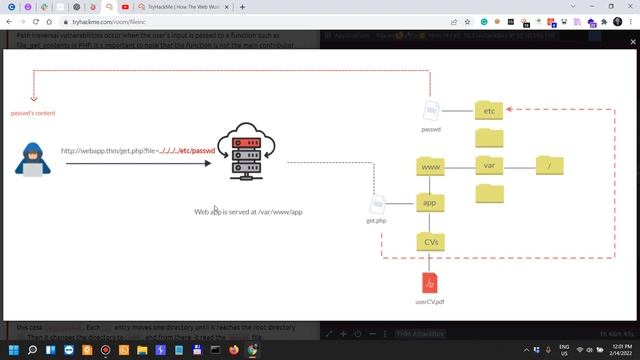Click the get.php file icon
The width and height of the screenshot is (640, 360).
pyautogui.click(x=377, y=204)
